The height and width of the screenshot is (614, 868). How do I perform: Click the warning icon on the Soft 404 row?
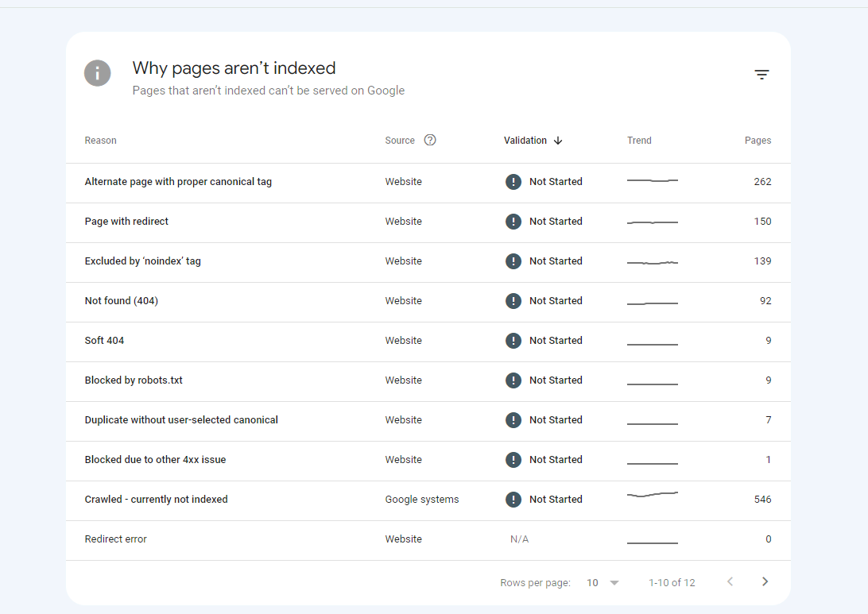click(x=513, y=340)
